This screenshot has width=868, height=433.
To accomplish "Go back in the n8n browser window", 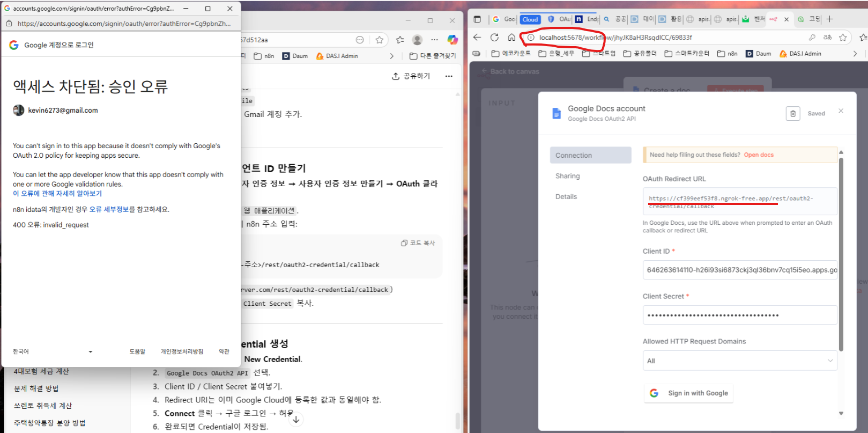I will point(477,38).
